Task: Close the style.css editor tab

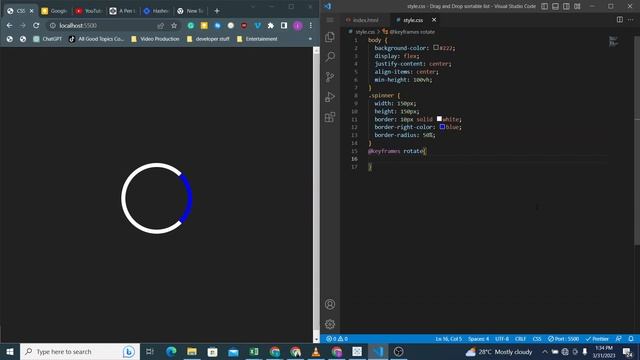Action: point(434,20)
